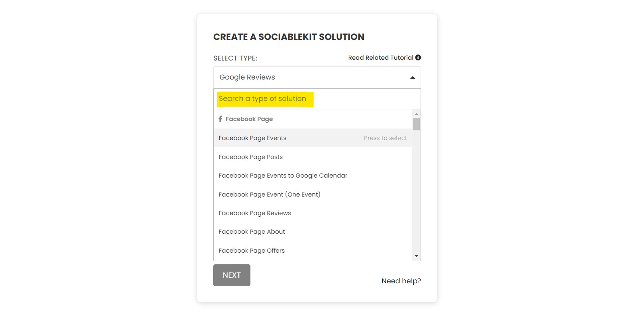Viewport: 644px width, 314px height.
Task: Click the Facebook logo icon in group header
Action: [x=220, y=119]
